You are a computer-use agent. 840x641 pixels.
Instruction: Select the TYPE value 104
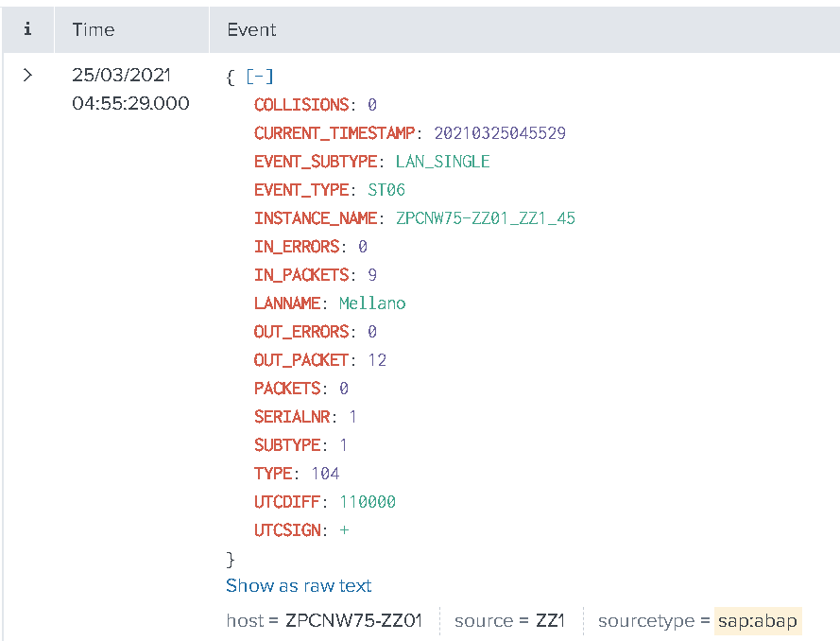tap(325, 474)
